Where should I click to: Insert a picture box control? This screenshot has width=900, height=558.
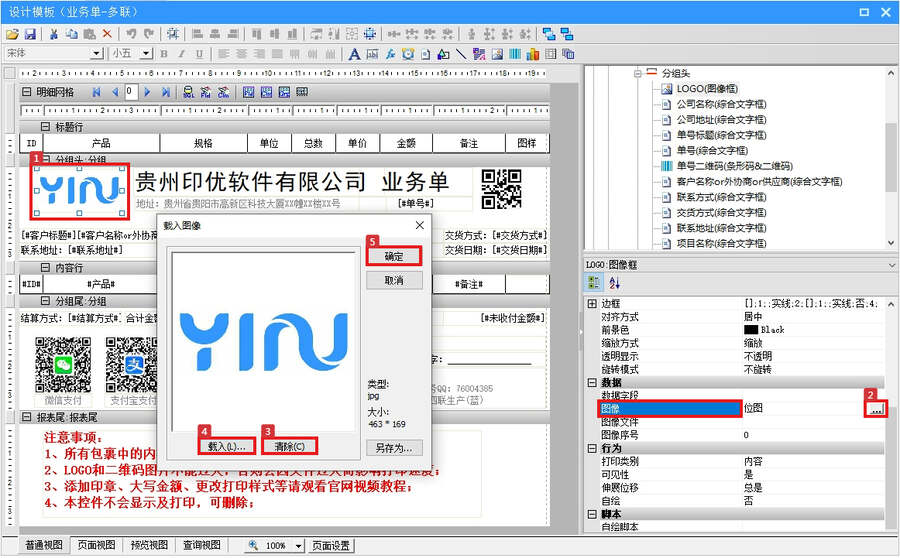[x=497, y=54]
